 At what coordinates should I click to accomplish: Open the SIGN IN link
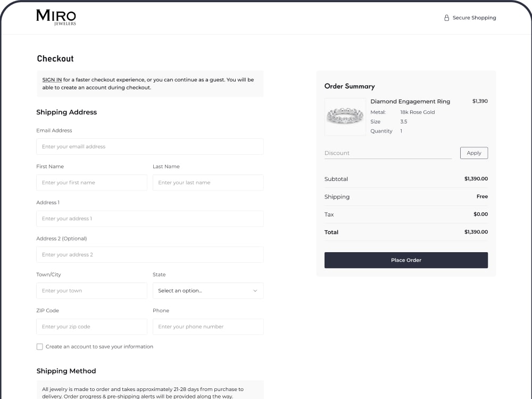click(52, 80)
